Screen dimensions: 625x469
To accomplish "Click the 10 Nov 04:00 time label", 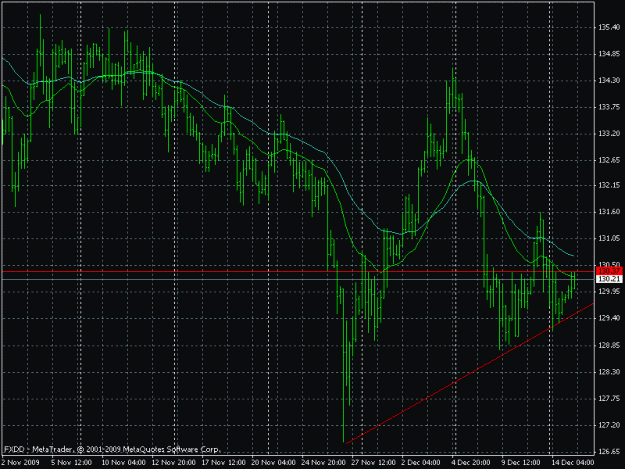I will (x=124, y=462).
